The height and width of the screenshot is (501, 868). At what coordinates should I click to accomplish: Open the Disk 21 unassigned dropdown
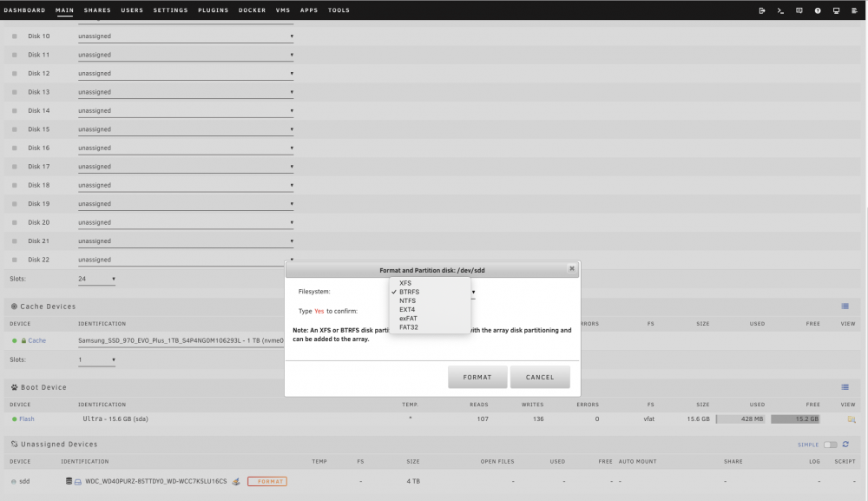(186, 241)
